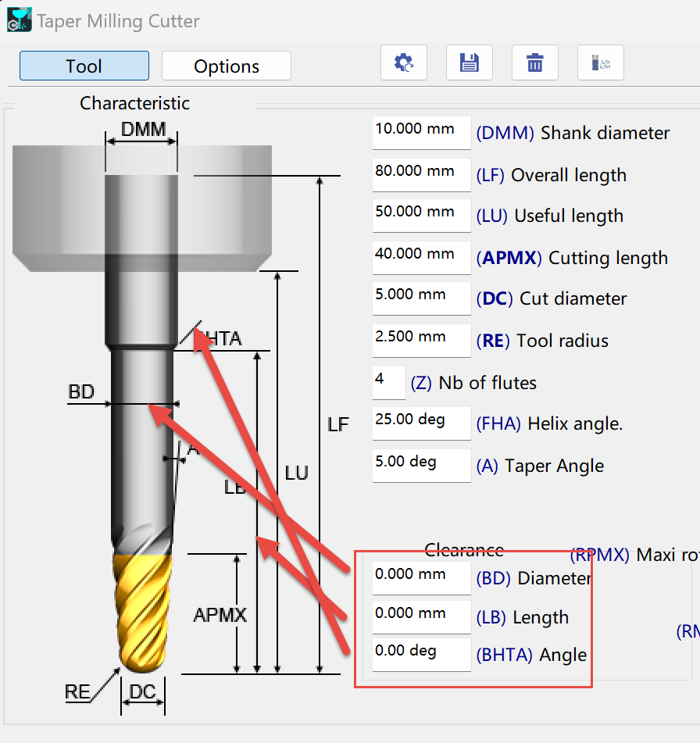Edit the DMM Shank diameter field

[x=421, y=133]
